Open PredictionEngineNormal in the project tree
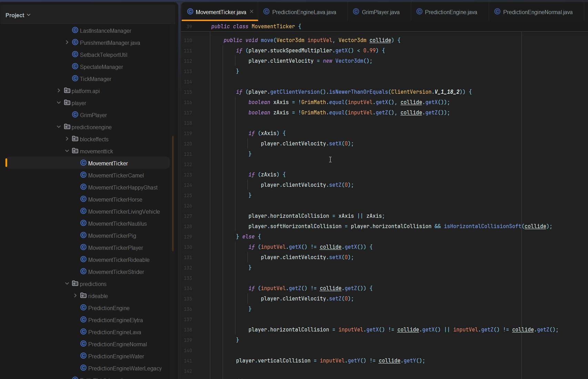Screen dimensions: 588x379 coord(118,344)
